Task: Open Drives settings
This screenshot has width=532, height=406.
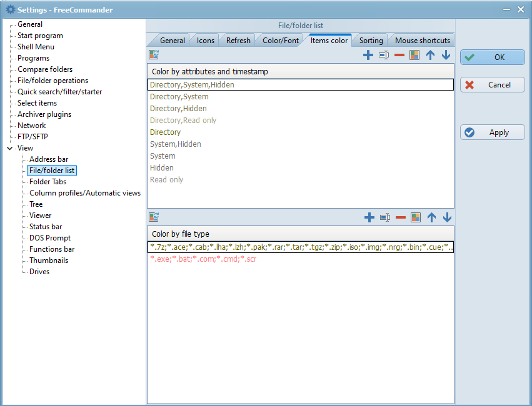Action: coord(39,272)
